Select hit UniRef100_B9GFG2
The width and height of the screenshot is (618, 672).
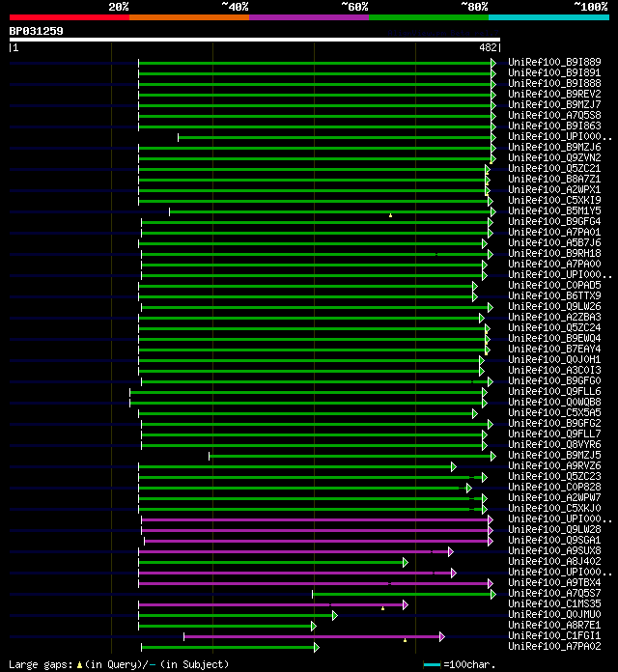pos(554,423)
